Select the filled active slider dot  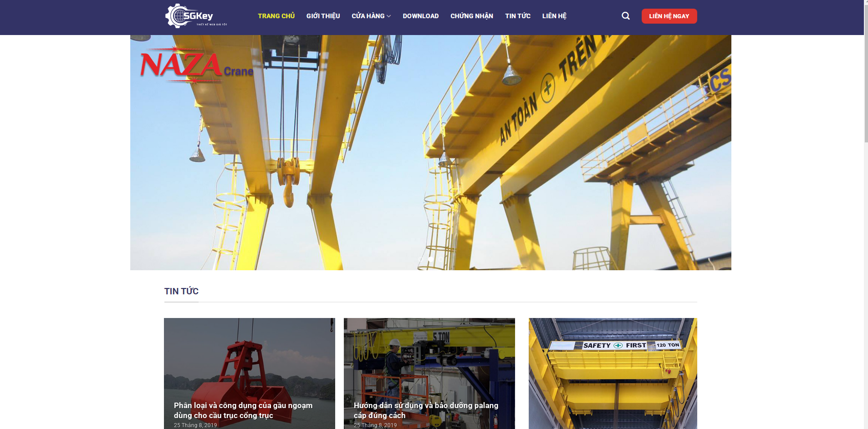coord(431,259)
